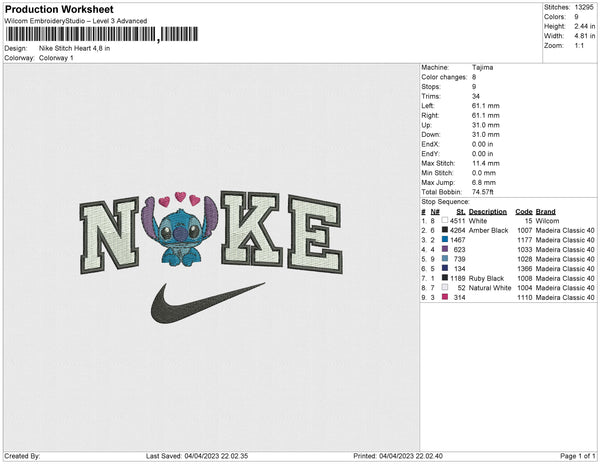This screenshot has width=600, height=464.
Task: Pick the navy swatch for code 1366
Action: [x=445, y=269]
